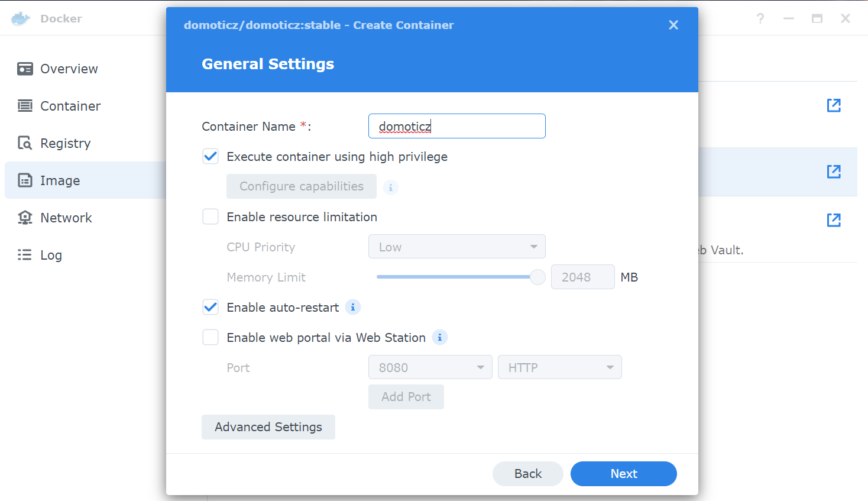The image size is (868, 501).
Task: Open topmost external link icon on right
Action: click(834, 105)
